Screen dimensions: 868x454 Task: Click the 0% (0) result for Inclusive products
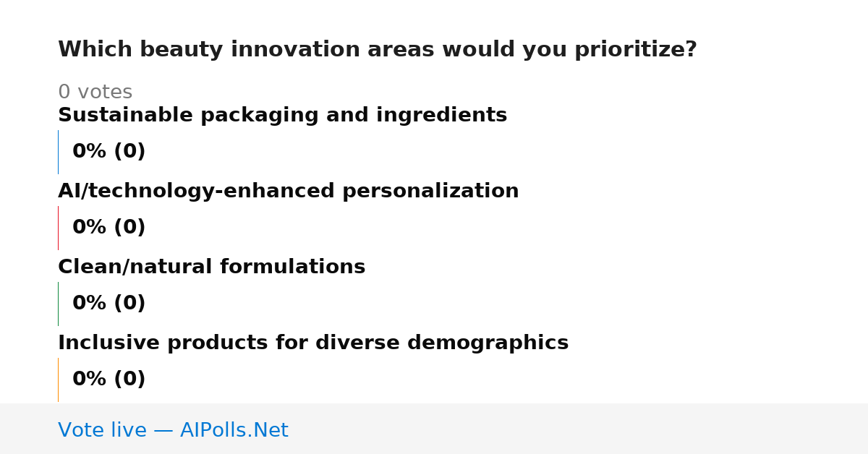pos(109,380)
